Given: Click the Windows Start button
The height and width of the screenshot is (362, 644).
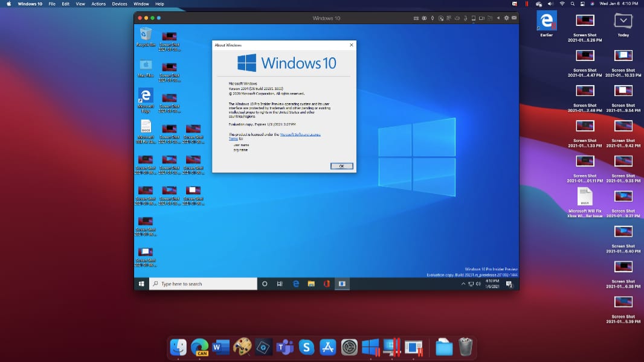Looking at the screenshot, I should pyautogui.click(x=141, y=284).
